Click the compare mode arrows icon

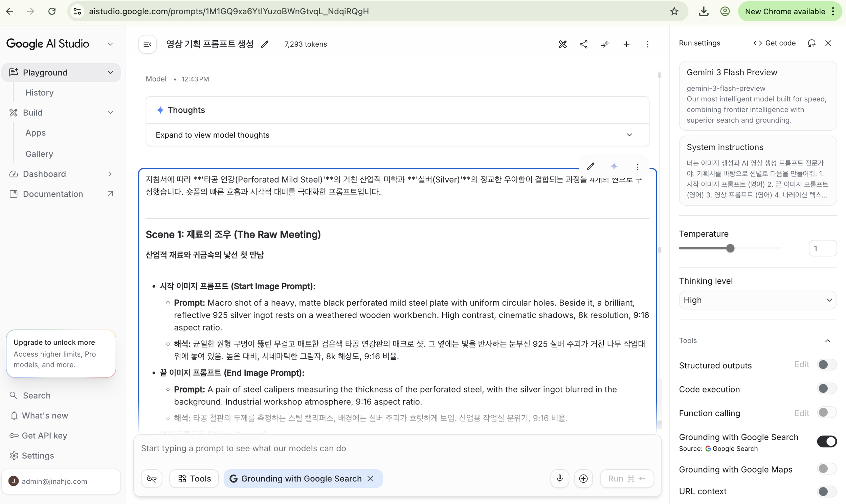[x=605, y=44]
